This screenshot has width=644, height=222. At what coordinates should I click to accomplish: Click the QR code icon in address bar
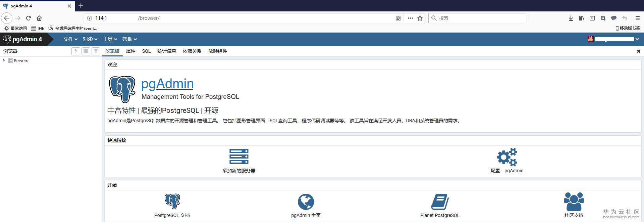tap(399, 18)
